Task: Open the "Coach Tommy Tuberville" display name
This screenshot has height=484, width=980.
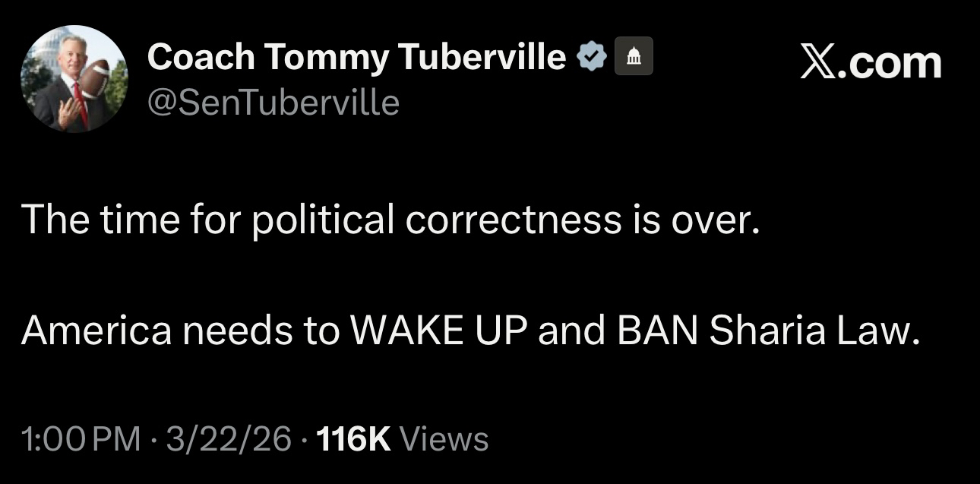Action: click(357, 57)
